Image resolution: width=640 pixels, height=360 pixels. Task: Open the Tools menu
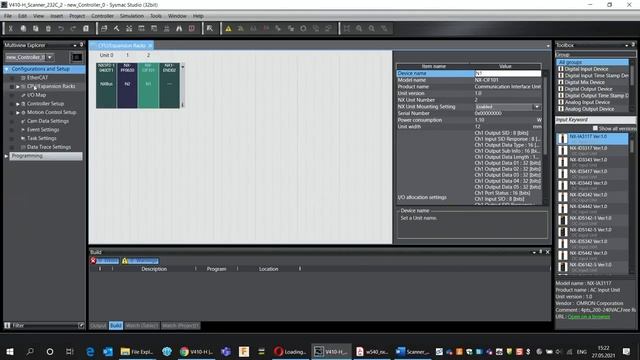click(156, 16)
